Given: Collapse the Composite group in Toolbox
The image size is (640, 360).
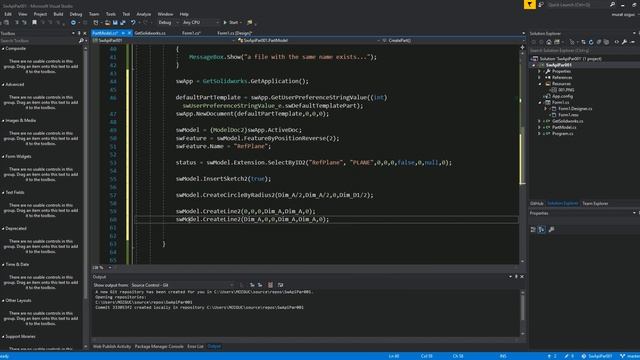Looking at the screenshot, I should pos(3,49).
